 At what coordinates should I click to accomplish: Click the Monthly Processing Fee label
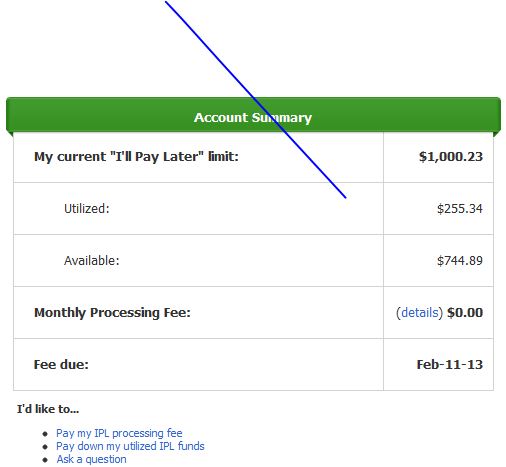click(112, 313)
